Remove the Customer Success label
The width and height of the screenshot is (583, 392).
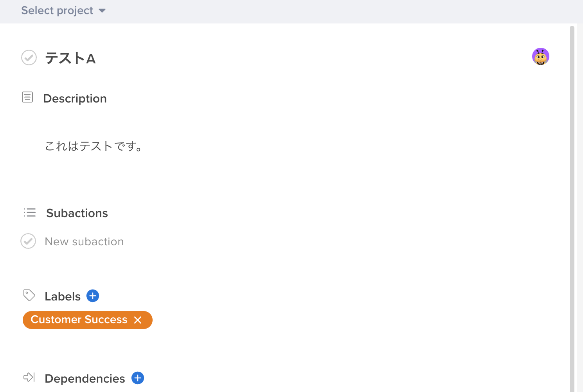(x=138, y=320)
